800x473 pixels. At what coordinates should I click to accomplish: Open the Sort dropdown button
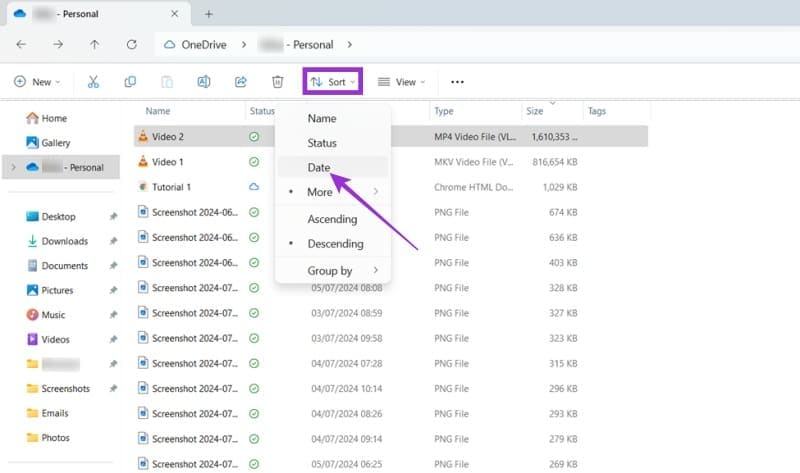333,81
